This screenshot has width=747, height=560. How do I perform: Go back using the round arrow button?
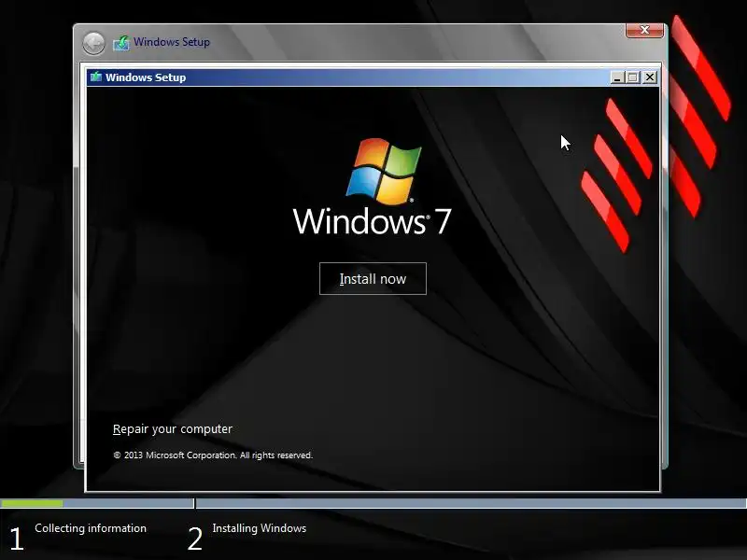pos(94,44)
